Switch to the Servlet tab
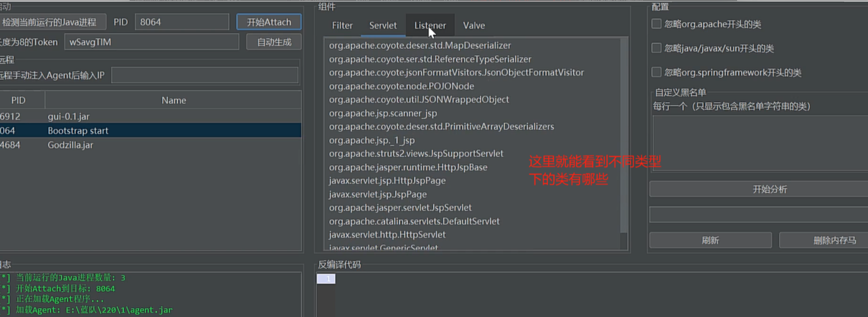868x317 pixels. 383,25
